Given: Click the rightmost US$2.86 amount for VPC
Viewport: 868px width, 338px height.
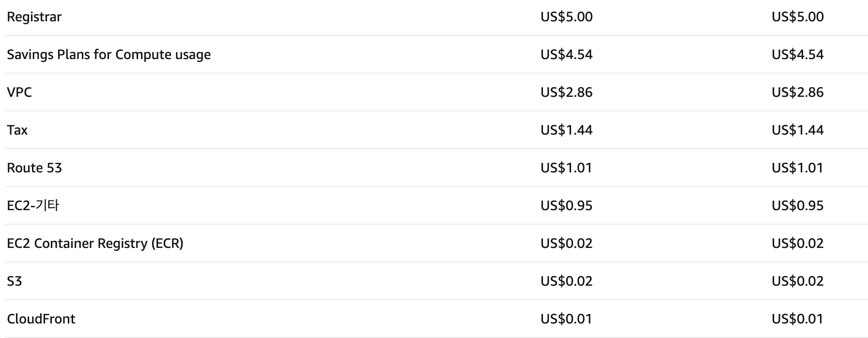Looking at the screenshot, I should tap(797, 92).
